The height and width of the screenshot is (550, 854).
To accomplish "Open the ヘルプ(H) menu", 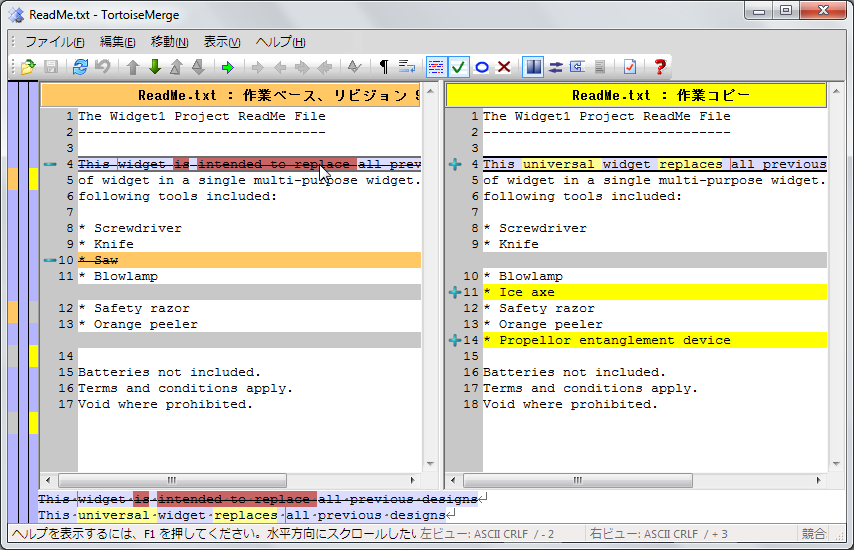I will (x=280, y=42).
